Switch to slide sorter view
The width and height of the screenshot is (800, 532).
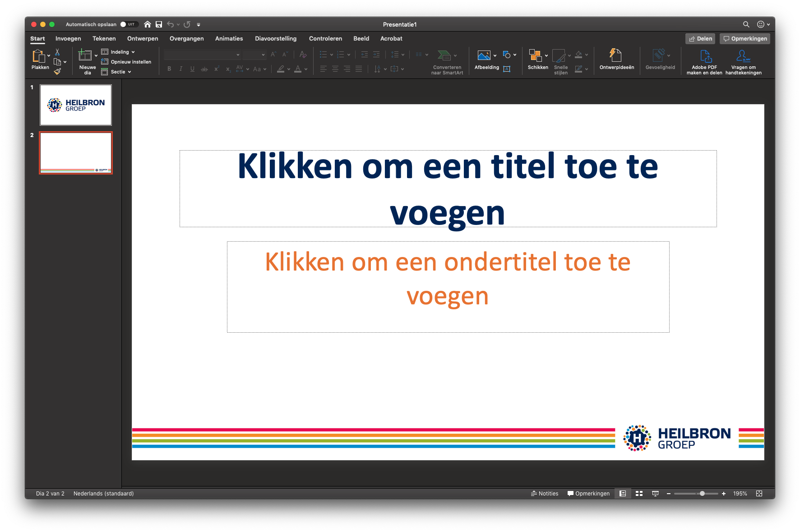point(639,494)
